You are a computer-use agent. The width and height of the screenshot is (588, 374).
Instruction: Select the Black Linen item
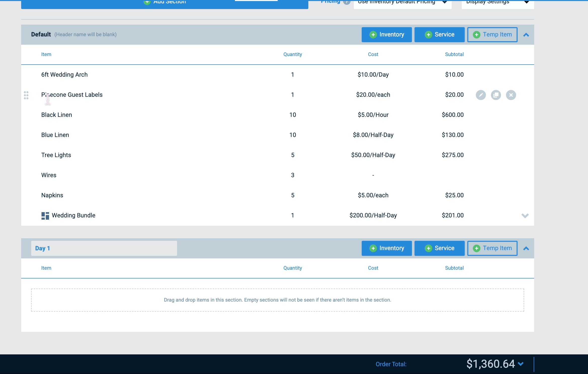pyautogui.click(x=57, y=115)
